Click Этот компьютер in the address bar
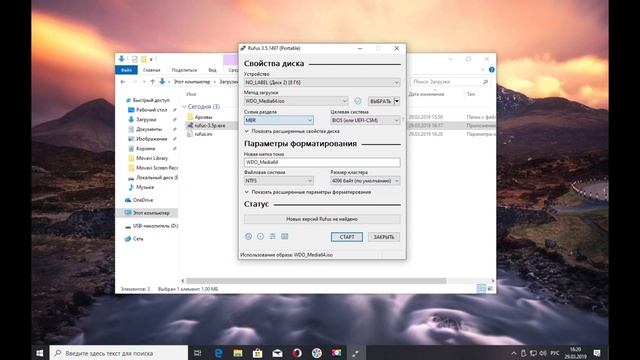 click(x=192, y=82)
